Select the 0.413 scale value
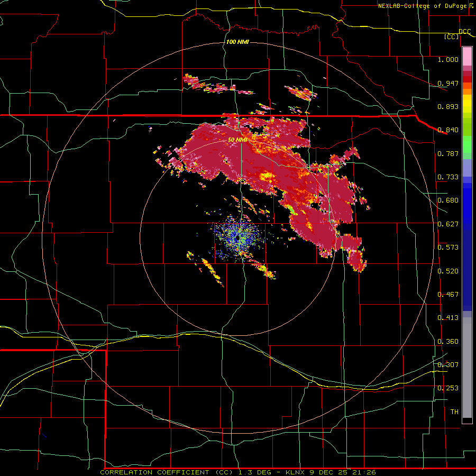Screen dimensions: 476x476 coord(448,318)
